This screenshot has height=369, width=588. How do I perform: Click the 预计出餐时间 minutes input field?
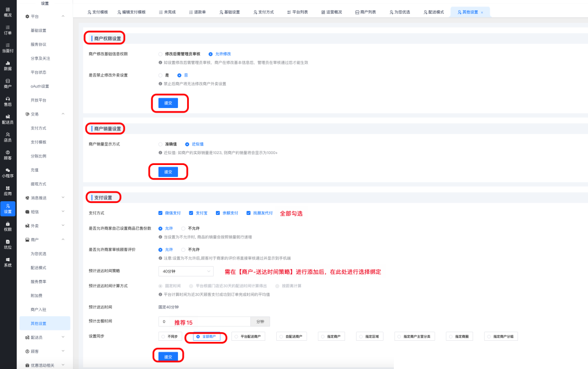click(204, 322)
